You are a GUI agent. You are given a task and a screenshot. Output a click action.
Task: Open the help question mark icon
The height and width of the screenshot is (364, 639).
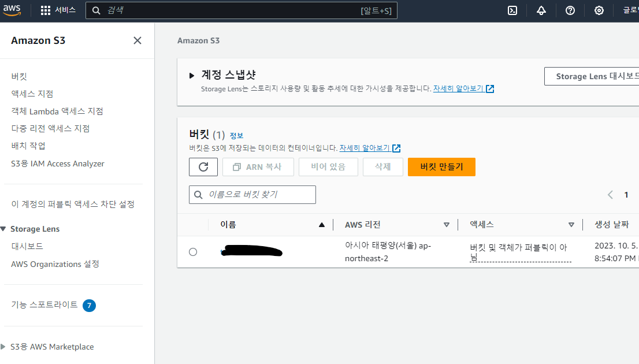(570, 10)
